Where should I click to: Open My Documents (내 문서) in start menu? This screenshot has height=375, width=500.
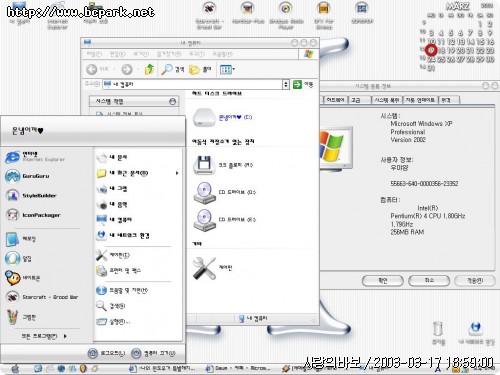[112, 157]
